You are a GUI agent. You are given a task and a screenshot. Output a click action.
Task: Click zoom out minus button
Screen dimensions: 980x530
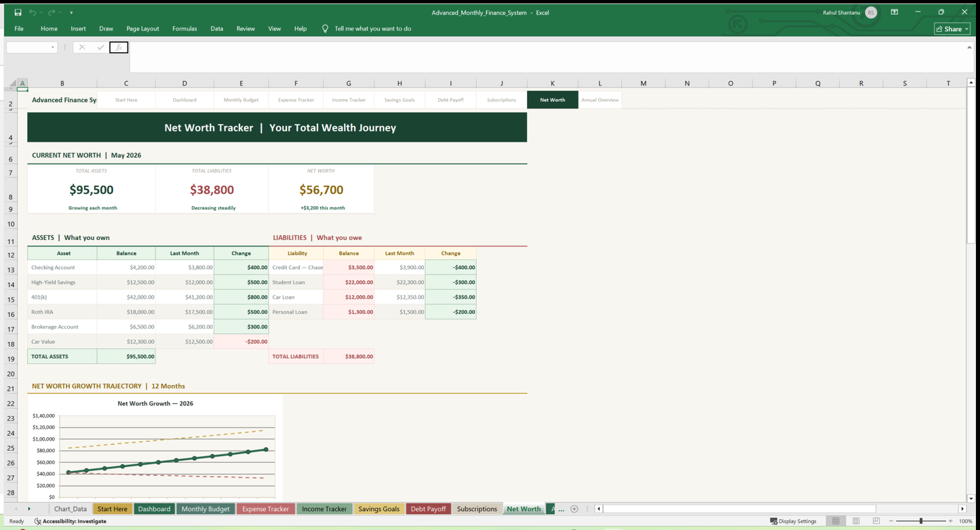click(x=890, y=521)
